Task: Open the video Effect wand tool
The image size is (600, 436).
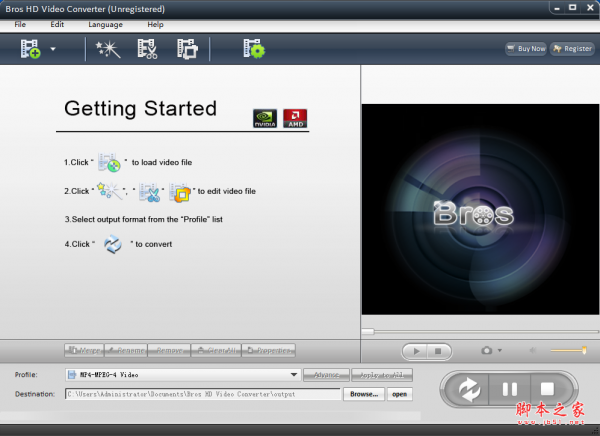Action: [108, 49]
